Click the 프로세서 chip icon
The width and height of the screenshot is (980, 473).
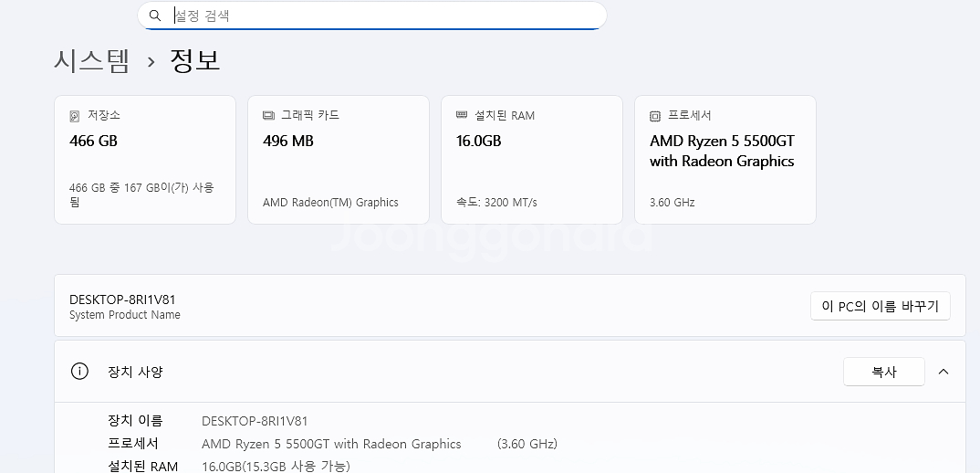pyautogui.click(x=655, y=116)
